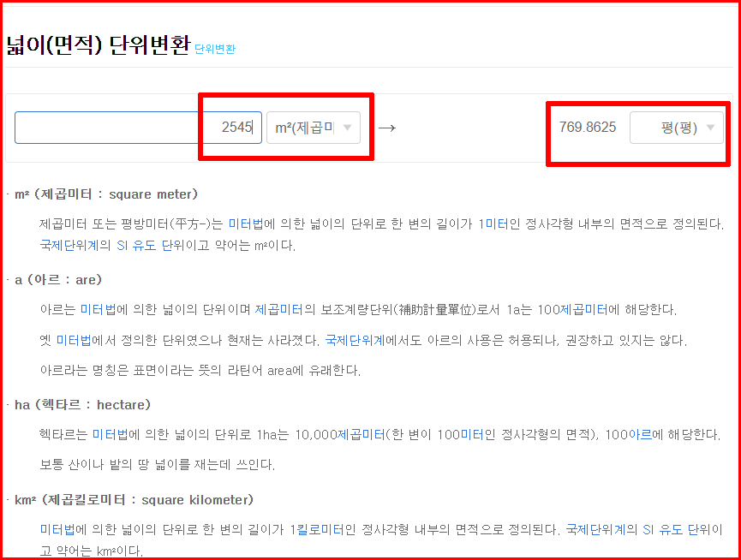Click heading 'm² (제곱미터 : square meter)'
The height and width of the screenshot is (560, 741).
pos(106,194)
